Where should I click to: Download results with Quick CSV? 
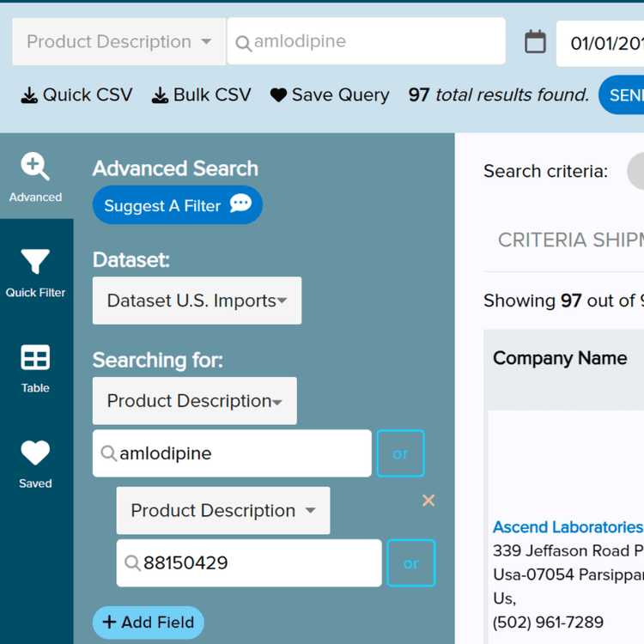[76, 94]
